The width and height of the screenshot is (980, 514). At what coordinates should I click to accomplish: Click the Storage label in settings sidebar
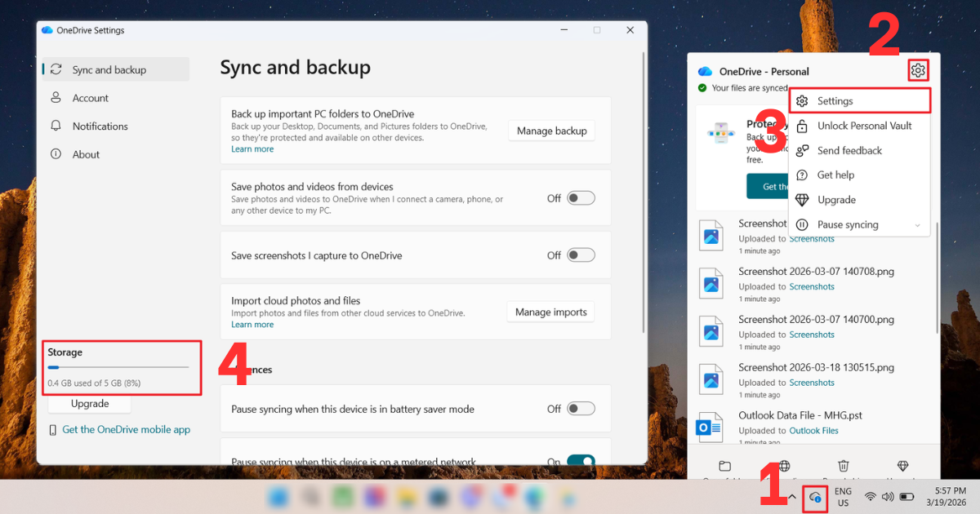65,352
